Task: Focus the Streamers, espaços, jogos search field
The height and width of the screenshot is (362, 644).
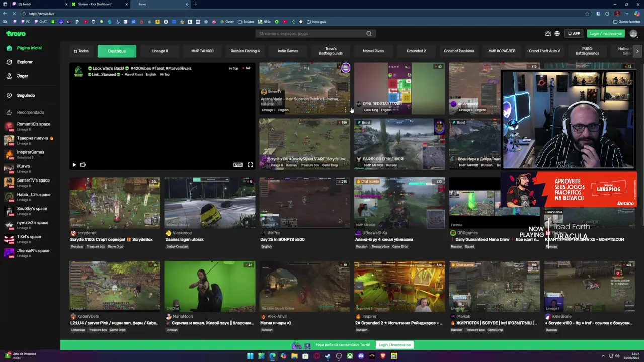Action: click(x=315, y=34)
